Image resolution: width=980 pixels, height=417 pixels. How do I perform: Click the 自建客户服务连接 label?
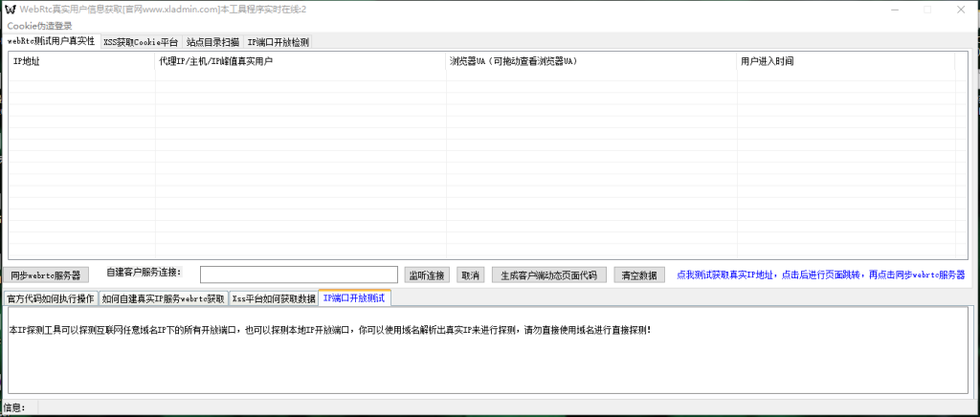pyautogui.click(x=144, y=272)
